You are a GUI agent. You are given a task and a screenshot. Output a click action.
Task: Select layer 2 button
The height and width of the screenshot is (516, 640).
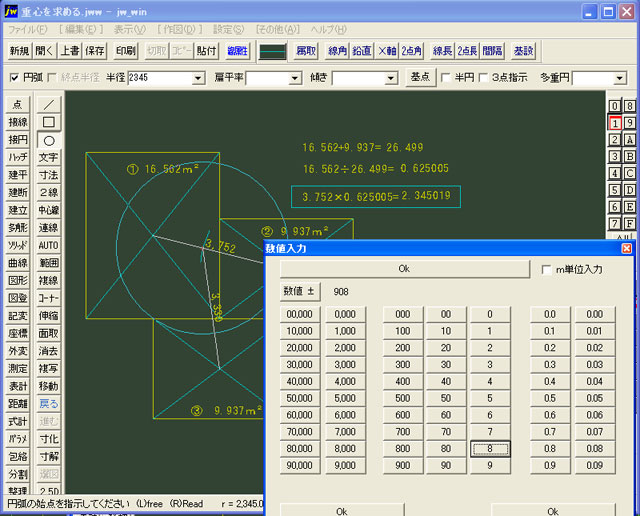(615, 140)
